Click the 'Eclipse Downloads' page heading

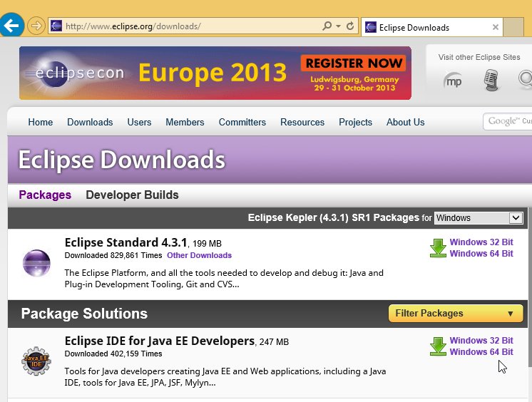[121, 160]
